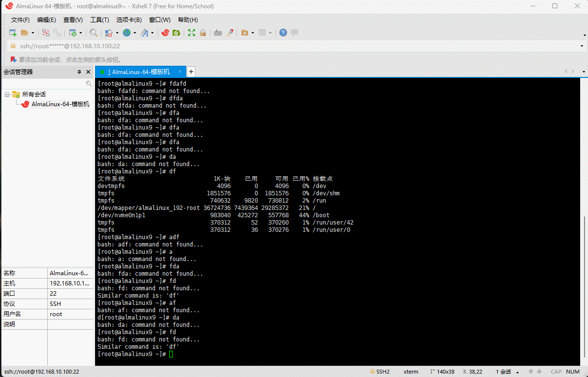Click the keyboard icon in the toolbar
The image size is (588, 377).
click(x=218, y=33)
